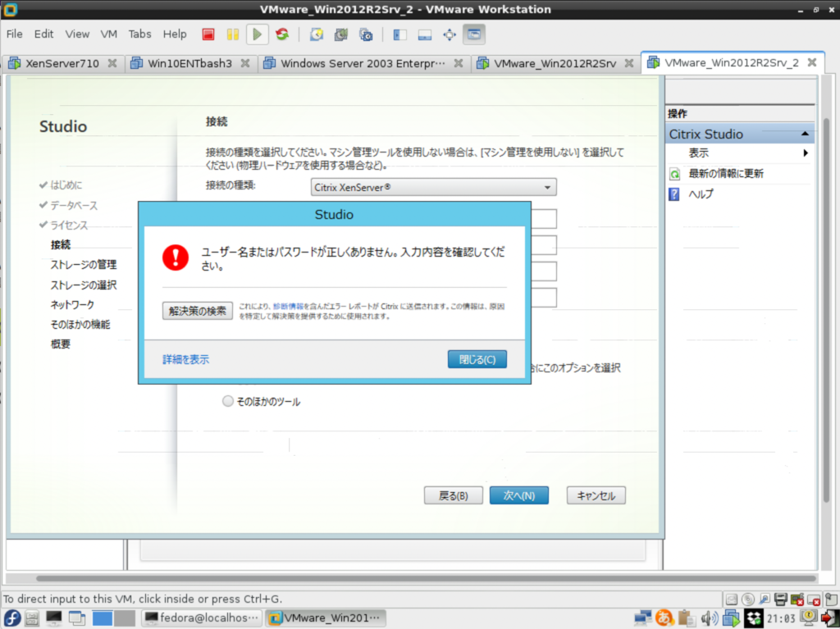Click the full screen mode toolbar icon
This screenshot has height=629, width=840.
449,34
